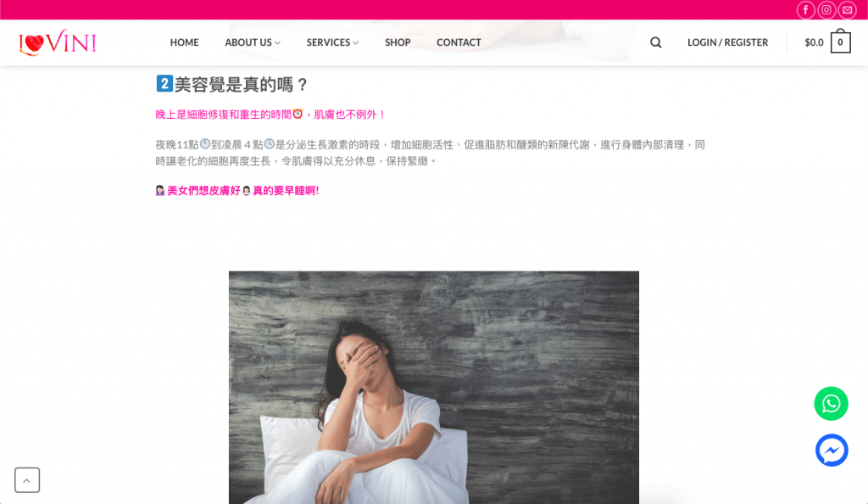This screenshot has width=868, height=504.
Task: Go to the LoVini logo homepage
Action: (x=58, y=42)
